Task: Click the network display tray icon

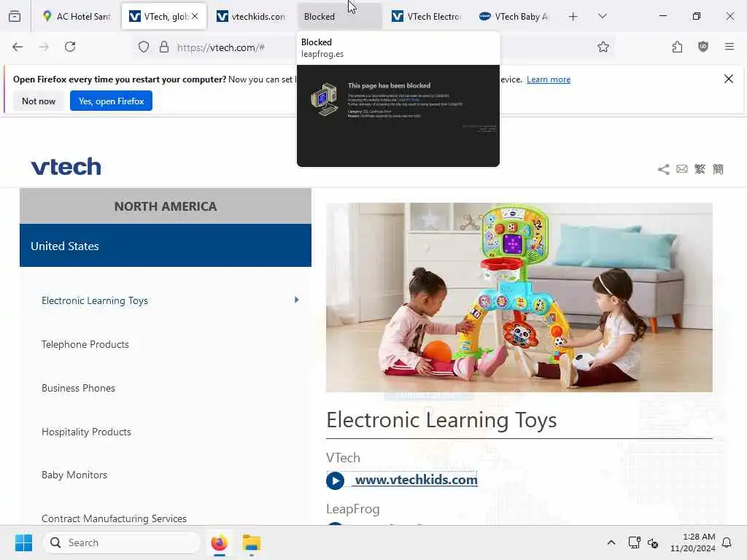Action: tap(634, 542)
